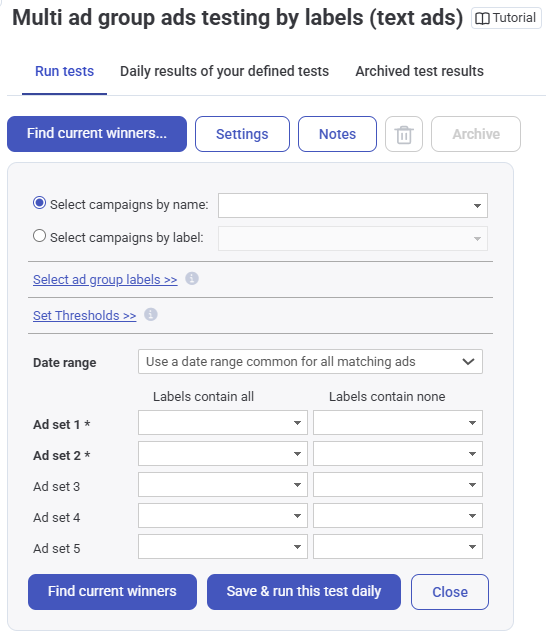Open the campaigns by name dropdown

point(353,206)
